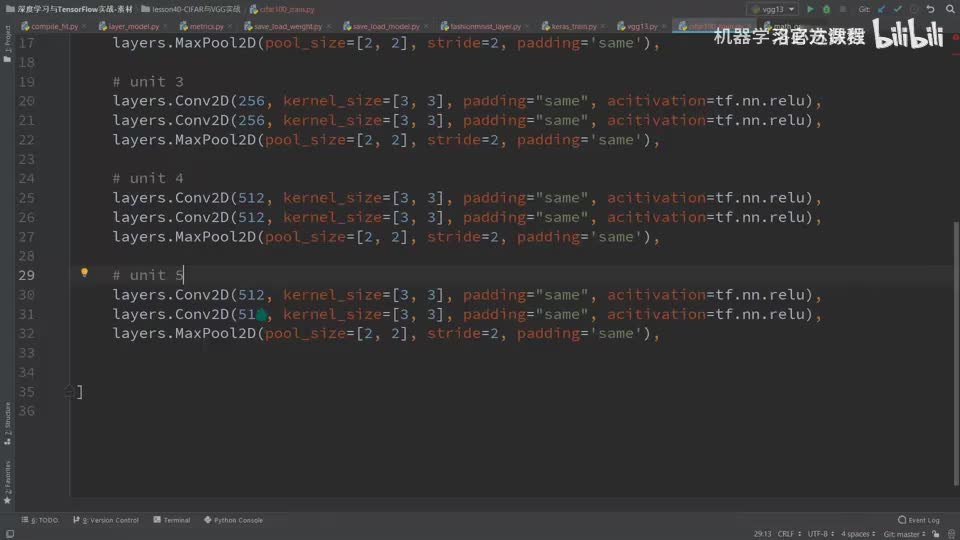Image resolution: width=960 pixels, height=540 pixels.
Task: Click the Git commit checkmark icon
Action: [898, 9]
